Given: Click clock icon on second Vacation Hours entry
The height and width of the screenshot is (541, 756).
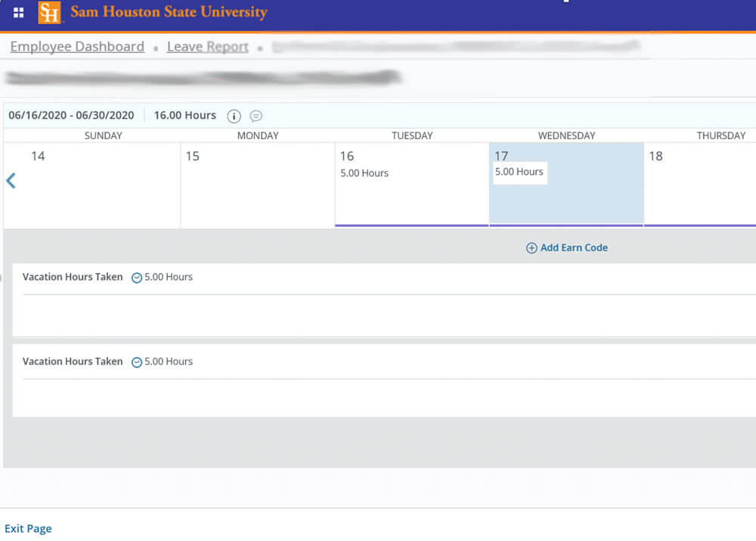Looking at the screenshot, I should pyautogui.click(x=136, y=362).
